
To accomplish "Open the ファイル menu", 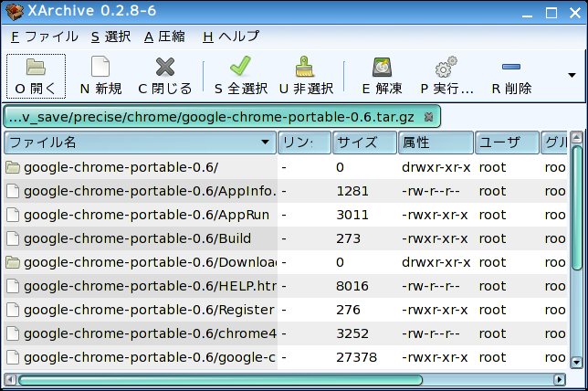I will 44,37.
